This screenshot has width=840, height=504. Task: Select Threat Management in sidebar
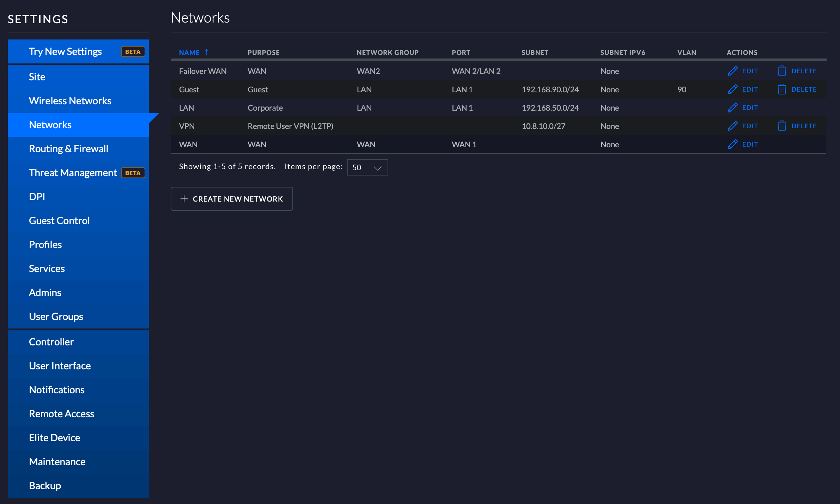coord(73,173)
